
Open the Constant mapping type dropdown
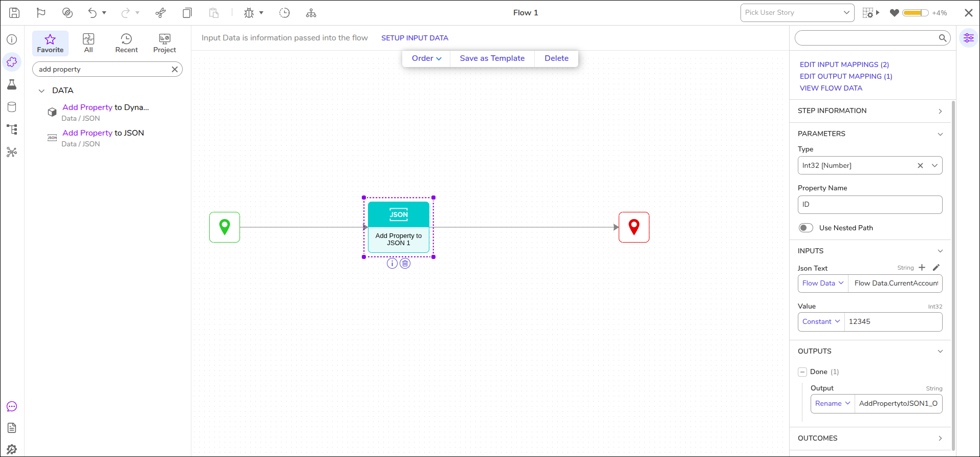821,322
